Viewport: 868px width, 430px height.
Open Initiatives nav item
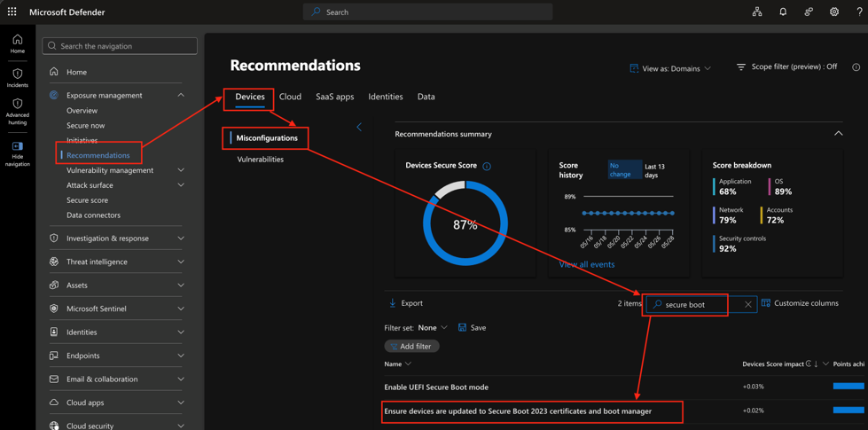click(x=82, y=141)
